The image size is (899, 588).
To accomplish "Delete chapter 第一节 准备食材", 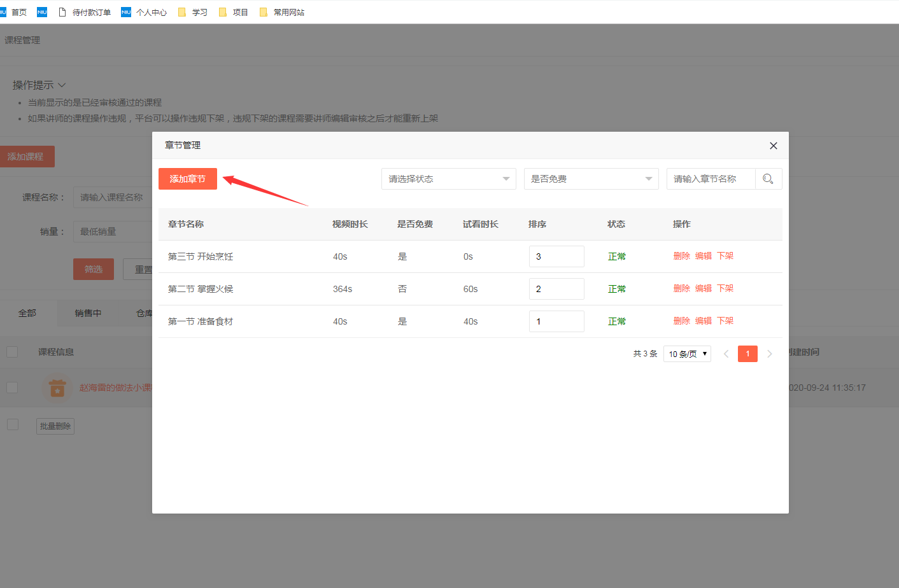I will (682, 321).
